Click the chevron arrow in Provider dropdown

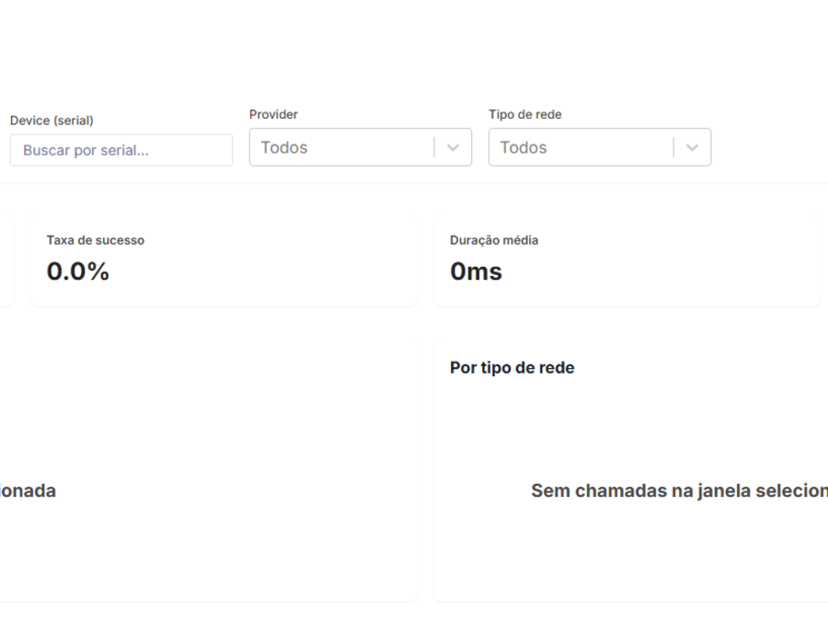tap(453, 148)
